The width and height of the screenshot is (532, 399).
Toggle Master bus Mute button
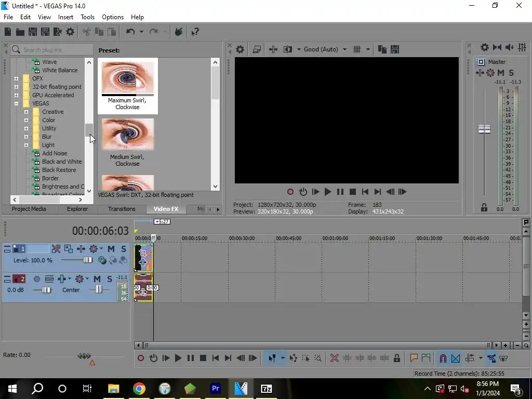[x=500, y=73]
